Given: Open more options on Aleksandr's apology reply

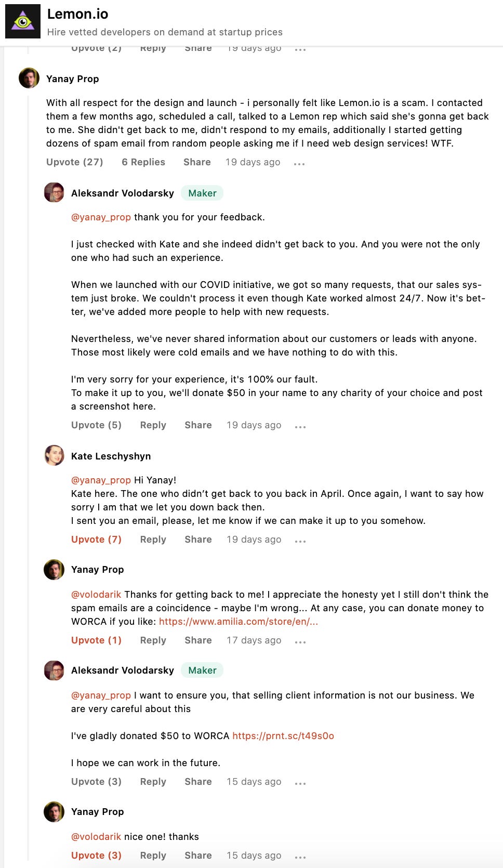Looking at the screenshot, I should [x=300, y=426].
